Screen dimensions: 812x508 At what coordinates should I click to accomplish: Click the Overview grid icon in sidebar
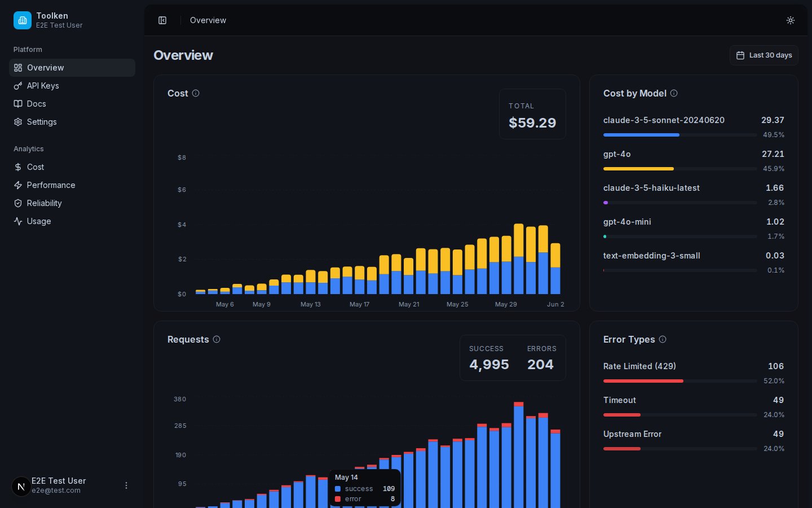[x=18, y=68]
